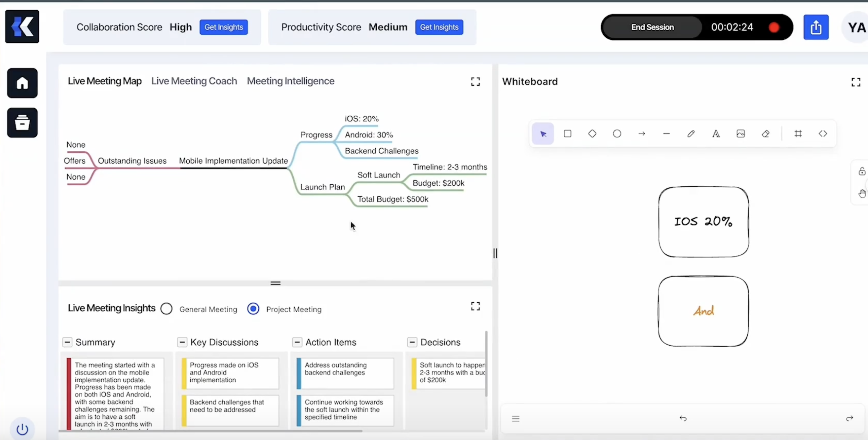Viewport: 868px width, 440px height.
Task: Open the share icon in the top bar
Action: point(816,27)
